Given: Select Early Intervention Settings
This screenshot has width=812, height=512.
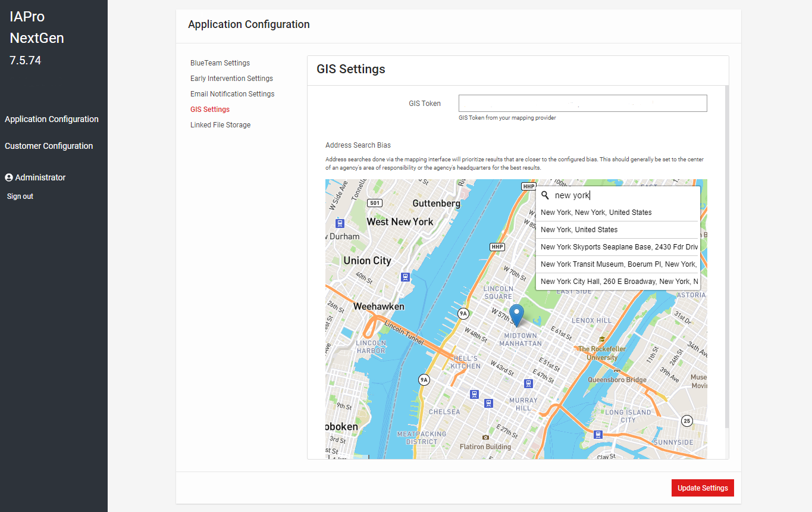Looking at the screenshot, I should click(x=231, y=79).
